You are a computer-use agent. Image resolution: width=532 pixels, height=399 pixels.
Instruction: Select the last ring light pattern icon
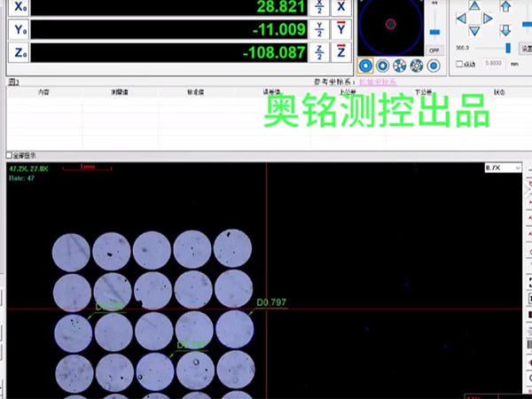point(434,66)
